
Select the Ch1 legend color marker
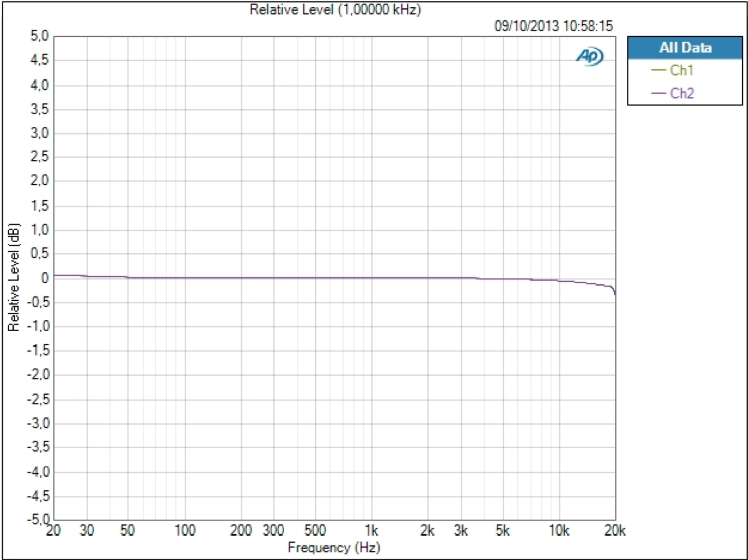tap(659, 70)
